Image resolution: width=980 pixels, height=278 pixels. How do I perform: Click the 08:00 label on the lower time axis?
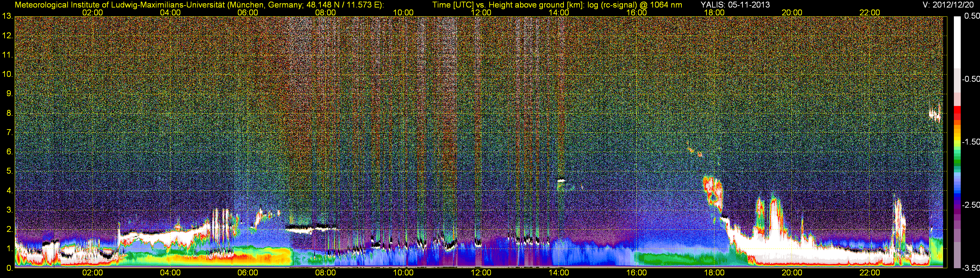point(326,273)
